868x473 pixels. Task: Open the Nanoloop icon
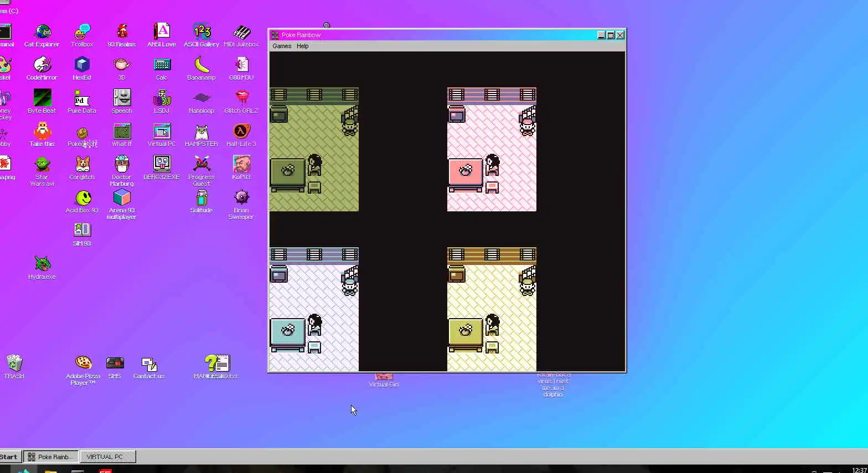pos(201,102)
